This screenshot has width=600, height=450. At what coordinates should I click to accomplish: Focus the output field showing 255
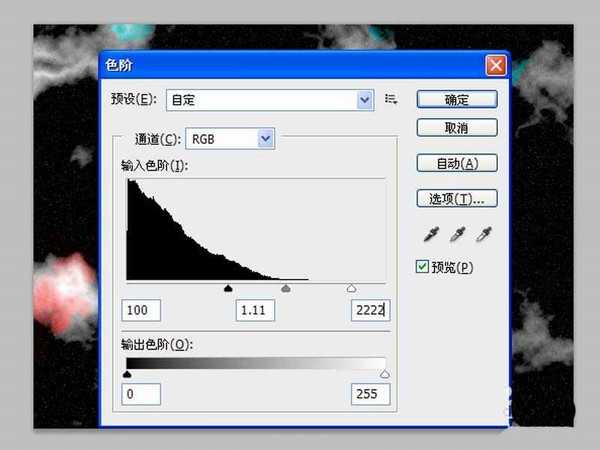coord(370,395)
